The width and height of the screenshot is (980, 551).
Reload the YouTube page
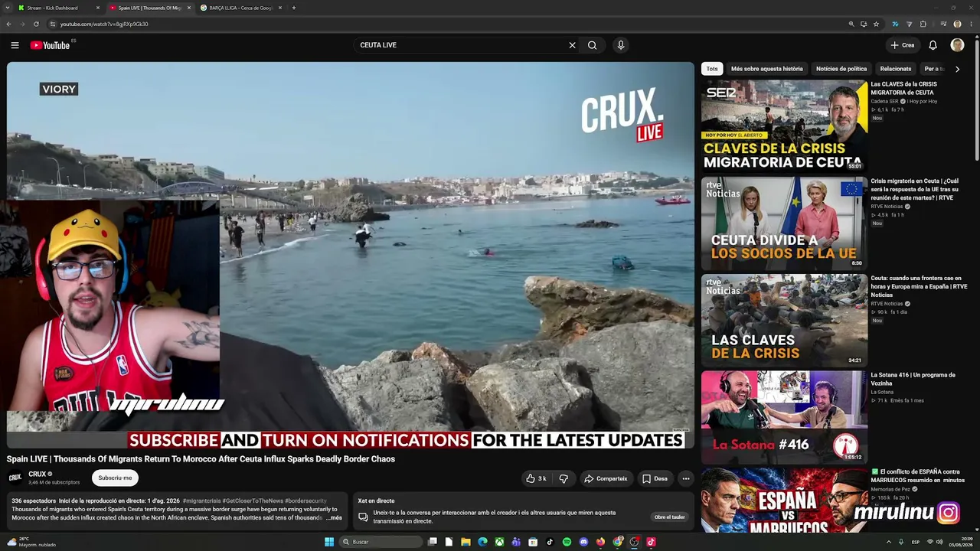36,24
